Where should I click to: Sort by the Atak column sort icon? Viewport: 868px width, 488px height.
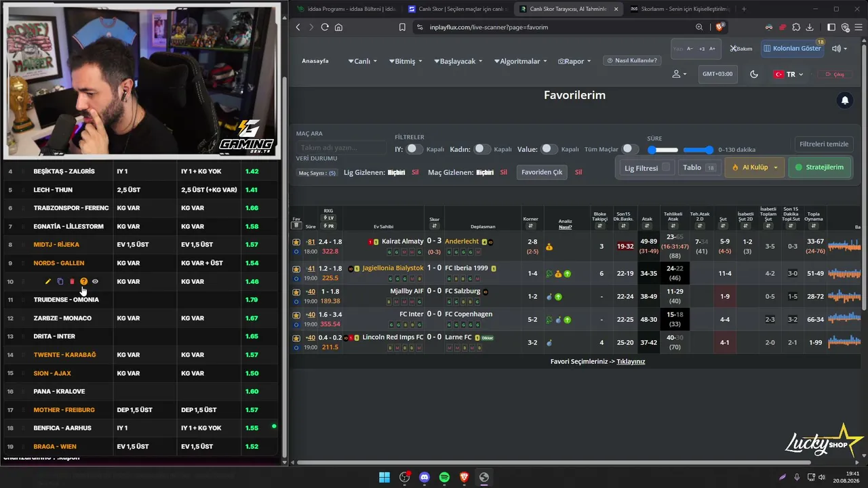(647, 226)
